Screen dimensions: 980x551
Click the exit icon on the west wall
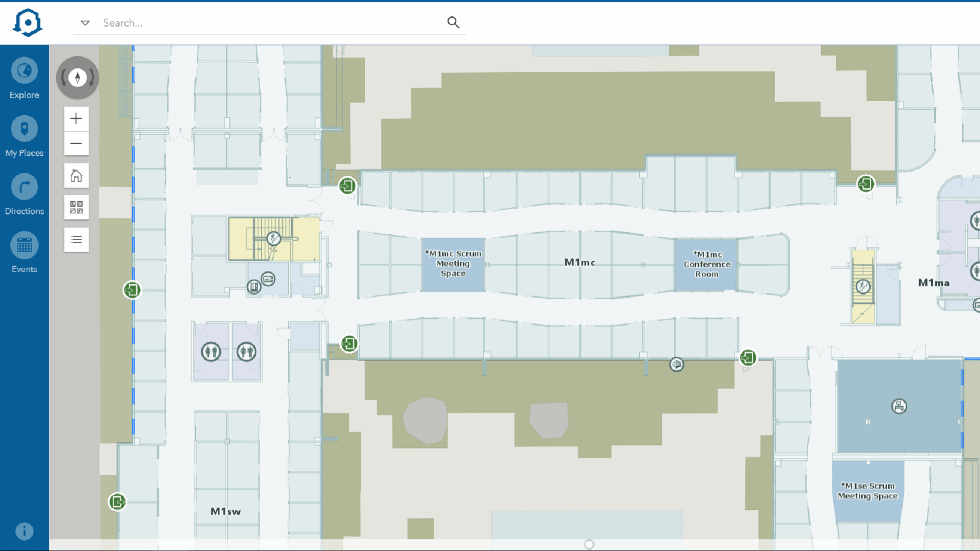tap(132, 290)
